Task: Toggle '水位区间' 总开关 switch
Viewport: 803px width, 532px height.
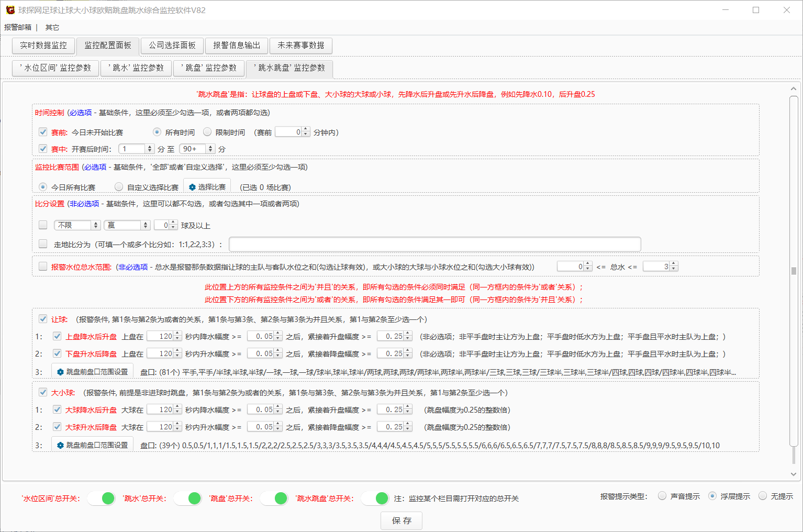Action: click(101, 498)
